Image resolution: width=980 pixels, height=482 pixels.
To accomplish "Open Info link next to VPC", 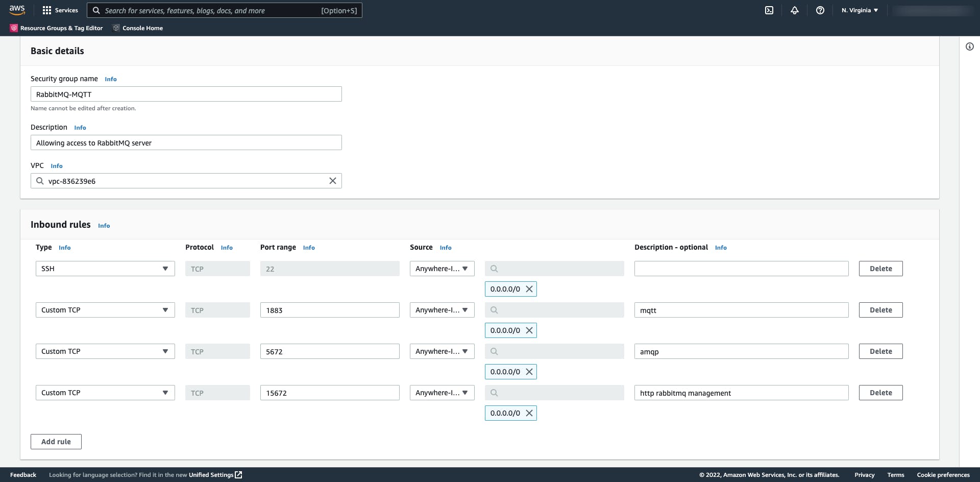I will (x=57, y=166).
